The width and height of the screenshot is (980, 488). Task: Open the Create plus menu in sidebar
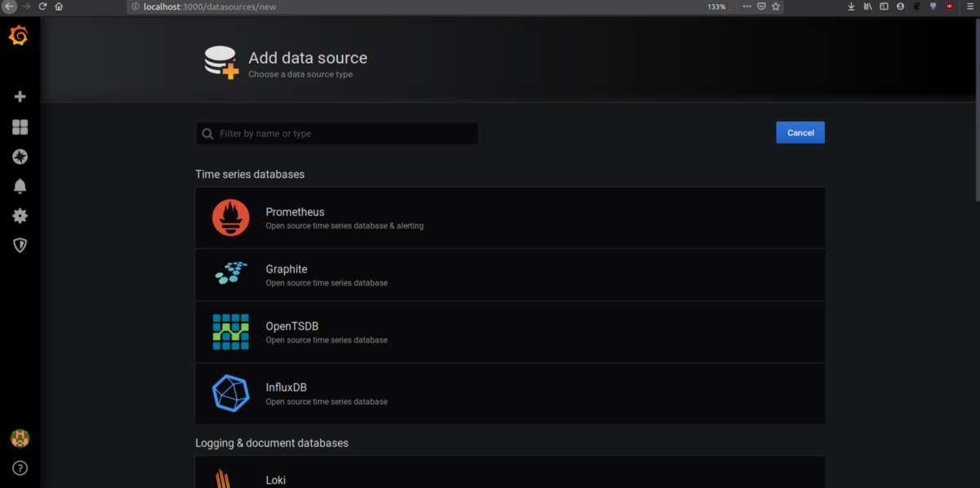pos(20,96)
